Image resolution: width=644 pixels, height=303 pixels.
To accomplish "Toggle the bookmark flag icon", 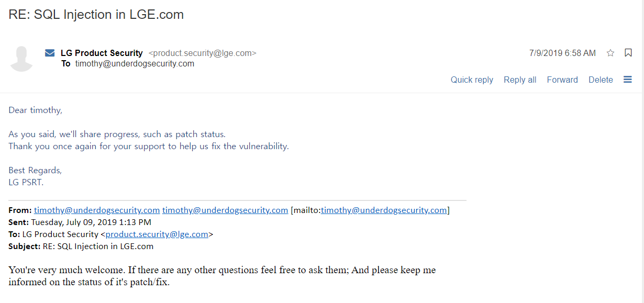I will [628, 53].
